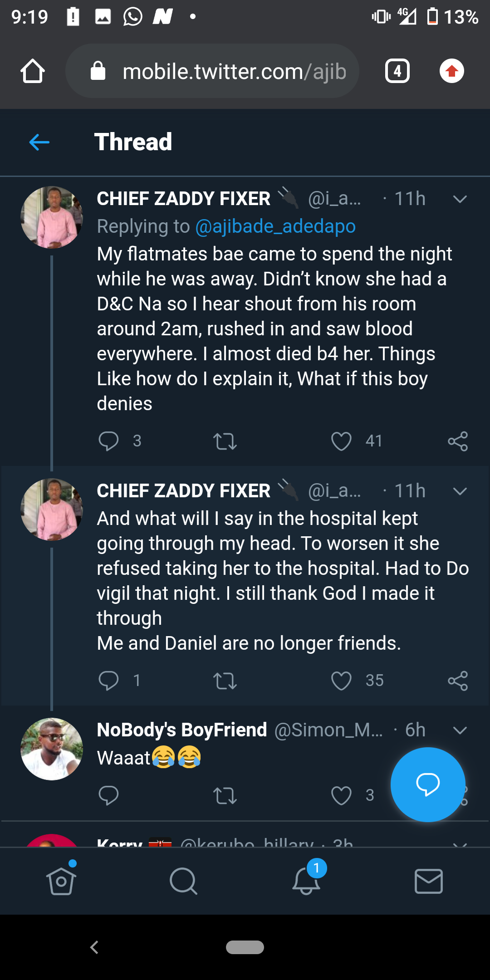The image size is (490, 980).
Task: Tap the red update arrow browser icon
Action: click(x=451, y=71)
